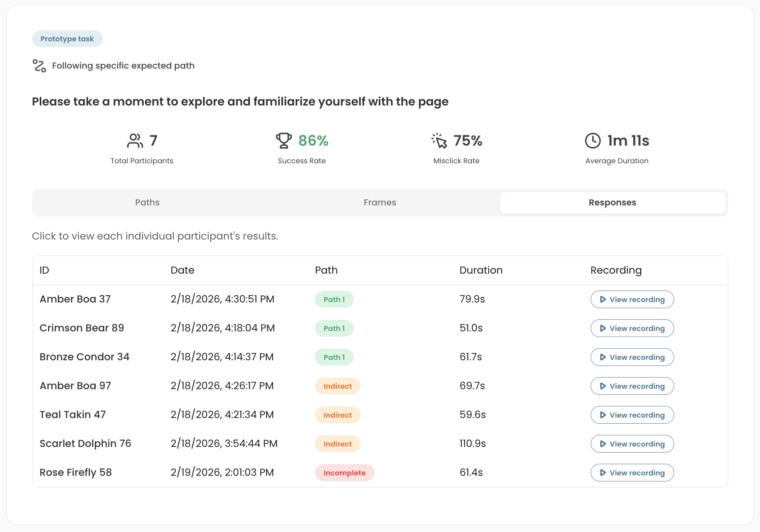Click the Duration column header

[x=481, y=270]
